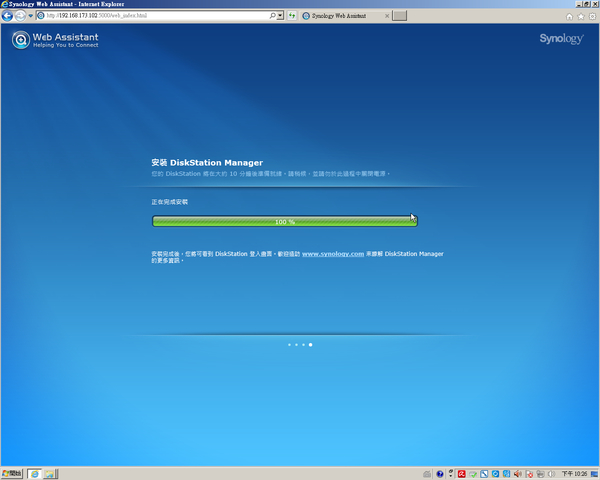The height and width of the screenshot is (480, 600).
Task: Click the flag with red X tray icon
Action: point(529,474)
